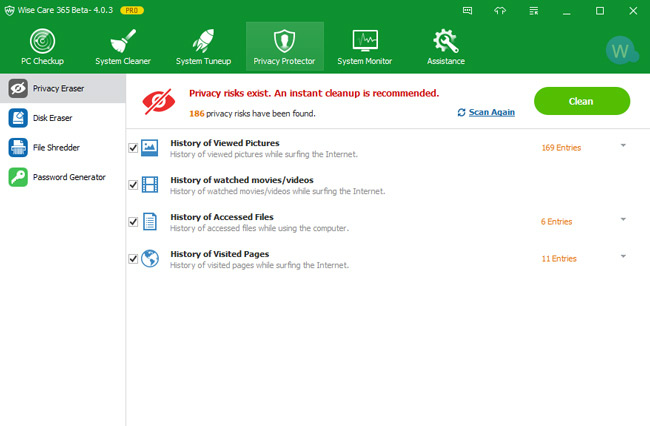Maximize the Wise Care 365 window
Screen dimensions: 650x426
[x=600, y=11]
